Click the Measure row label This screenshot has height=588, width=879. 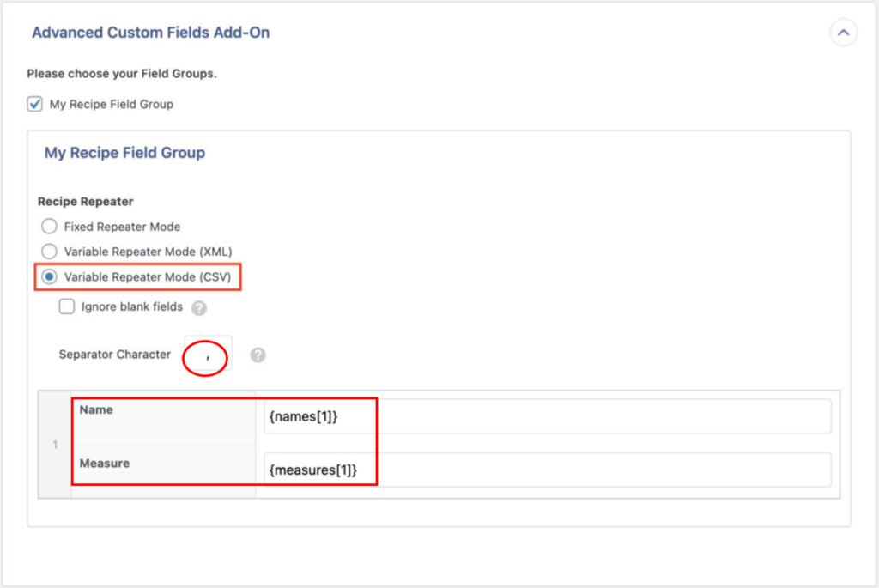(104, 463)
